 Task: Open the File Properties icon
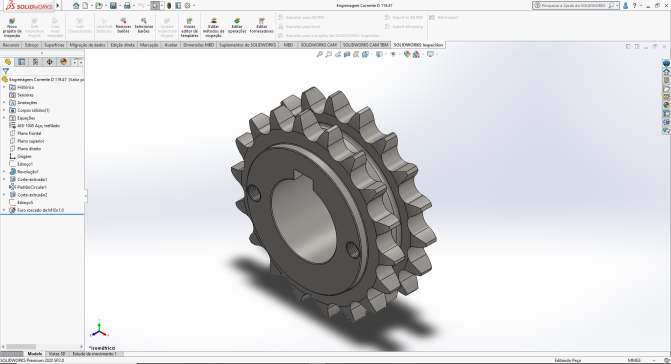click(x=178, y=6)
